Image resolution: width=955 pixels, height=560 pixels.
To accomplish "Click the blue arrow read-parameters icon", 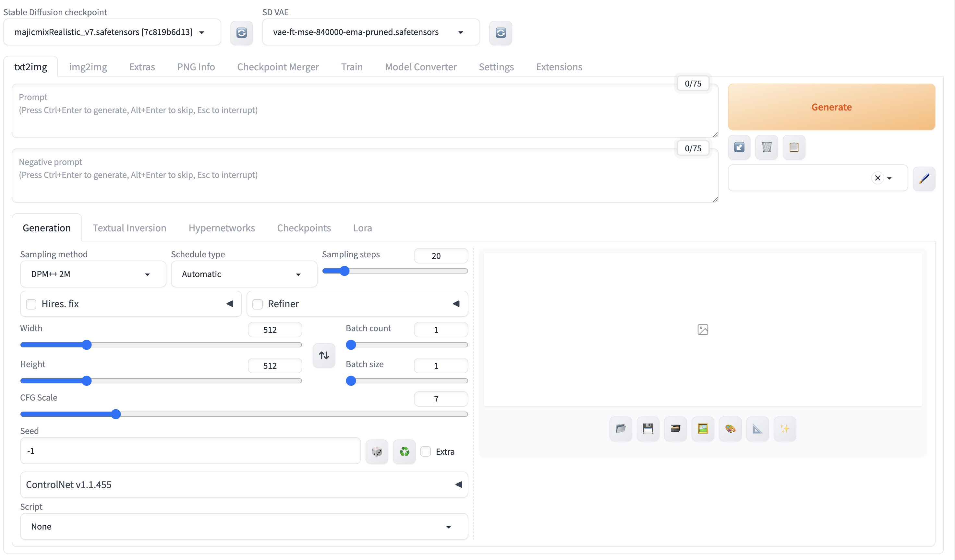I will (739, 147).
